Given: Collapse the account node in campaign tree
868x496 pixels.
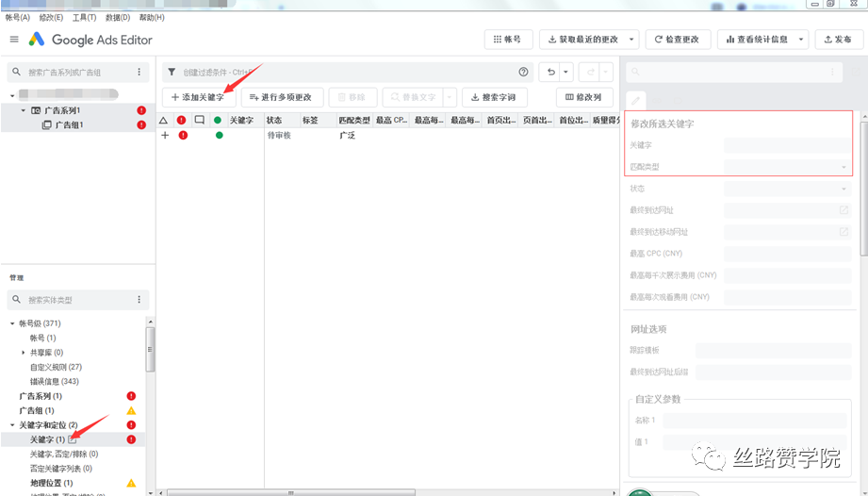Looking at the screenshot, I should pos(12,95).
